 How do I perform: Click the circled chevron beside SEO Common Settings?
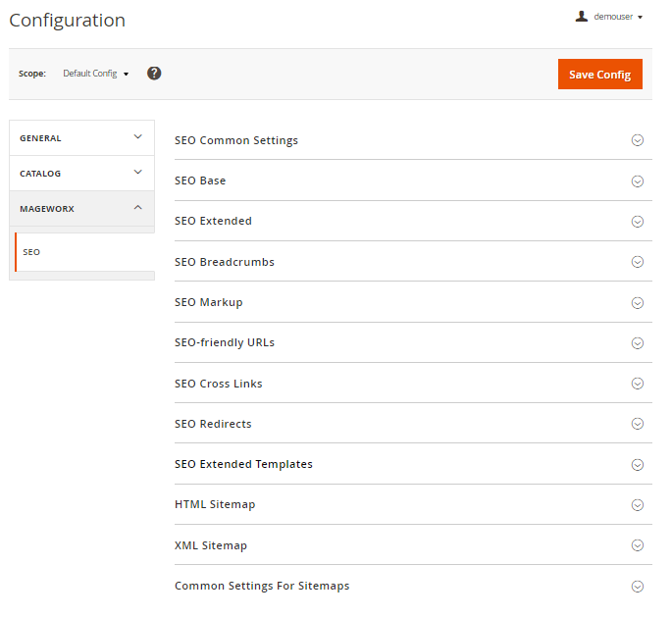tap(637, 140)
